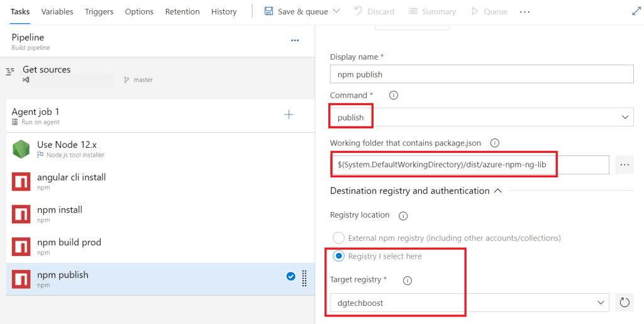Select the npm build prod task

coord(69,246)
